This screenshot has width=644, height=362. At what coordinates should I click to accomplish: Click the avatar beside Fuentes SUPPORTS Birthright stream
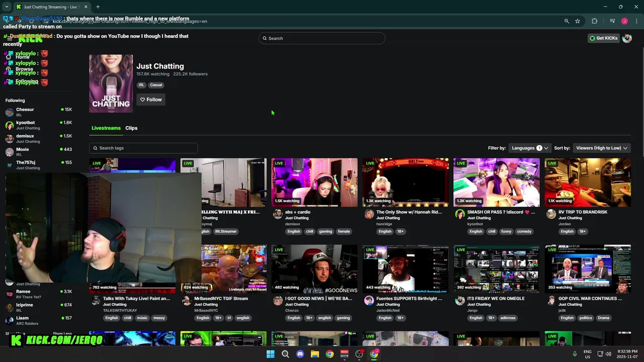369,301
